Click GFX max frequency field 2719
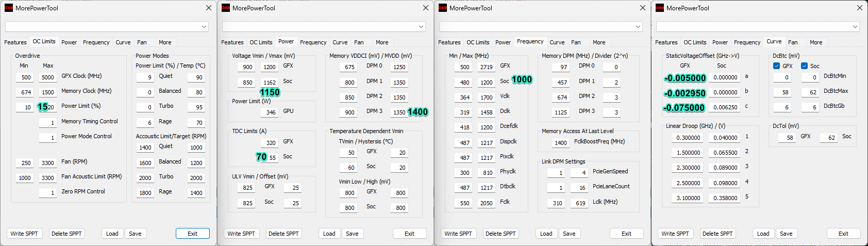The height and width of the screenshot is (246, 868). point(487,67)
